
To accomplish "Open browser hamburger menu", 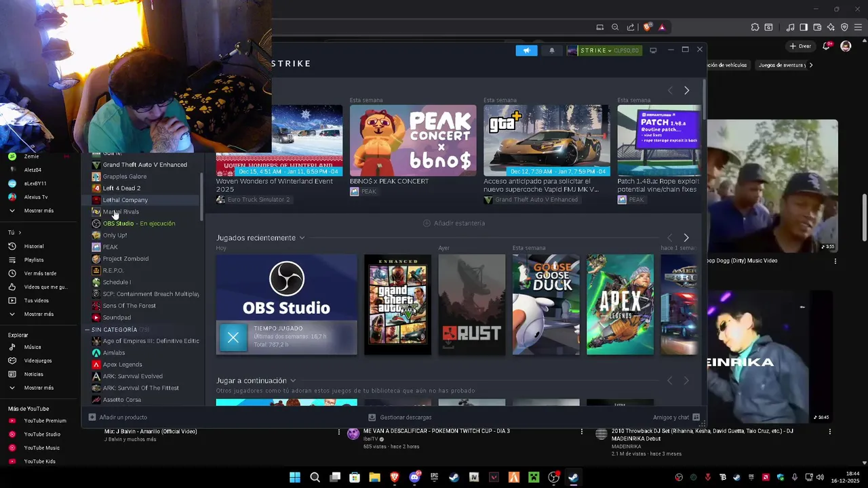I will 858,27.
